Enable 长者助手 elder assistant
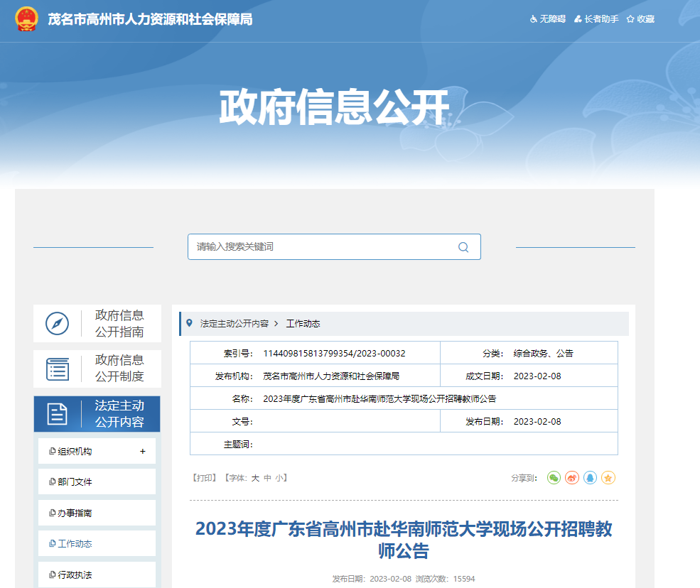700x588 pixels. 596,19
